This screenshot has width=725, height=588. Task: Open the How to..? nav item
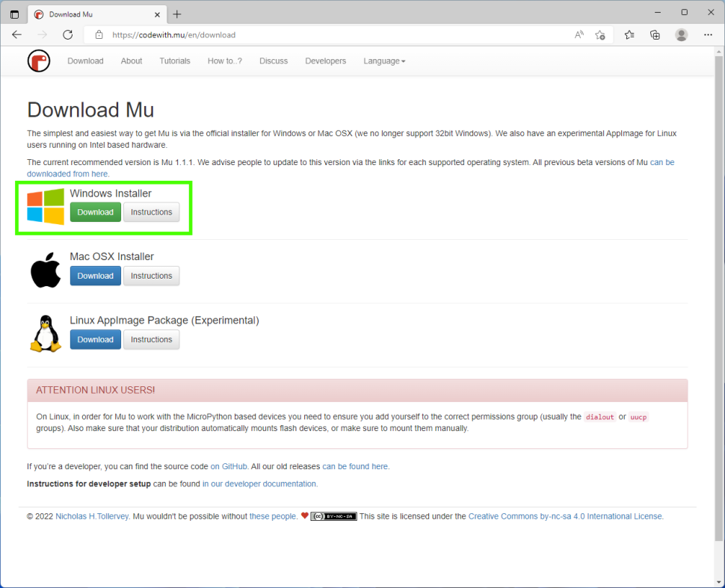click(x=225, y=61)
